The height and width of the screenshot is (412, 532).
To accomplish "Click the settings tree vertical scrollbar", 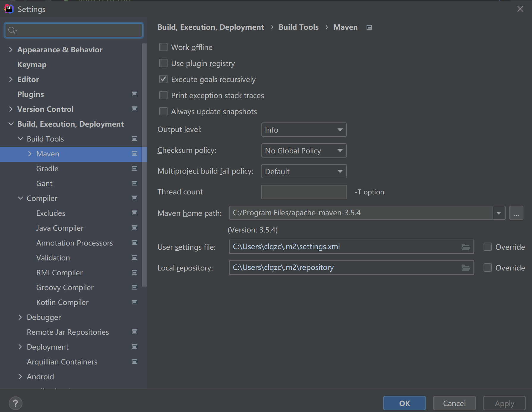I will [145, 165].
